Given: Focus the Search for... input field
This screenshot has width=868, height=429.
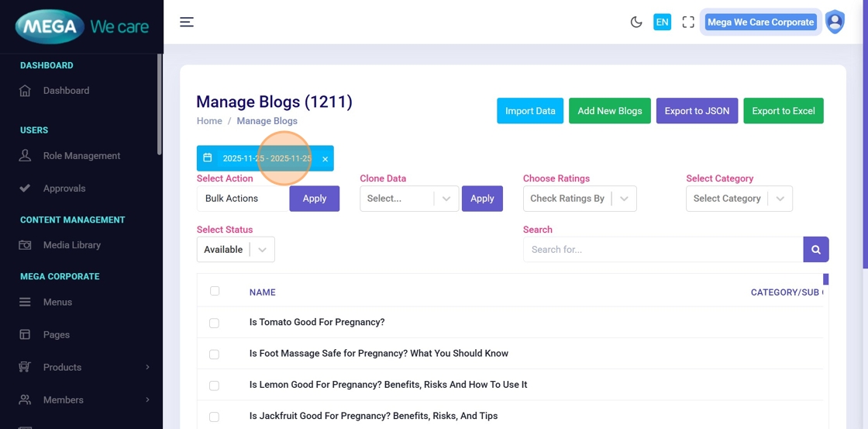Looking at the screenshot, I should coord(663,250).
